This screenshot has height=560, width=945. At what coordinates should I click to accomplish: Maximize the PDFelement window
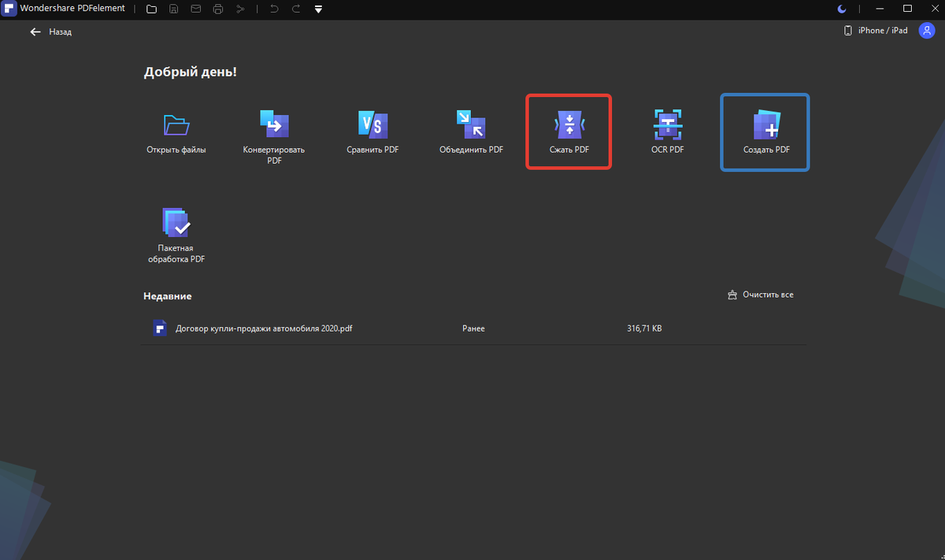click(x=907, y=9)
